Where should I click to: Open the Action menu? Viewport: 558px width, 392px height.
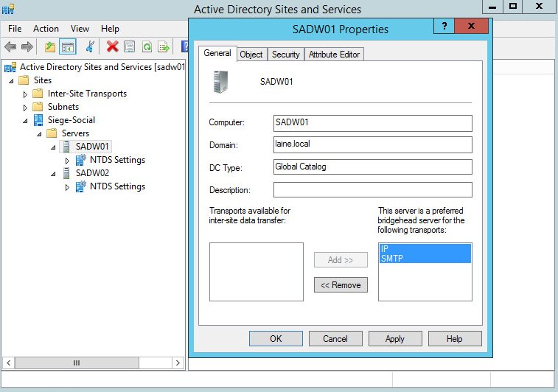46,29
